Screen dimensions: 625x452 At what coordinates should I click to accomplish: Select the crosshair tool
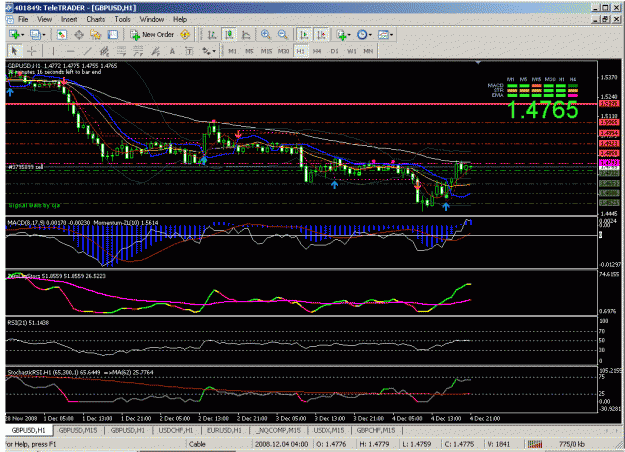coord(31,51)
